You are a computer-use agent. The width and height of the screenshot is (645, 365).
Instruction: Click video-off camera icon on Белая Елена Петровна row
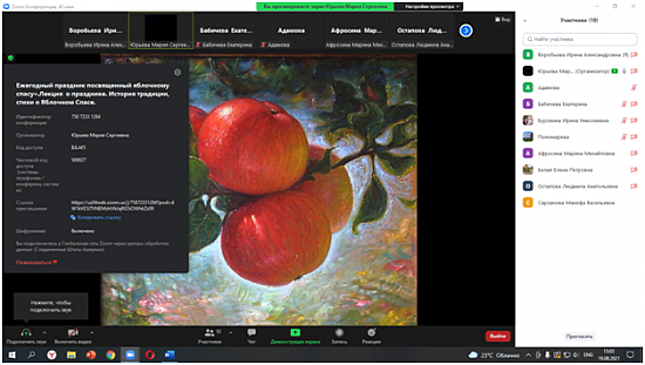(x=634, y=170)
